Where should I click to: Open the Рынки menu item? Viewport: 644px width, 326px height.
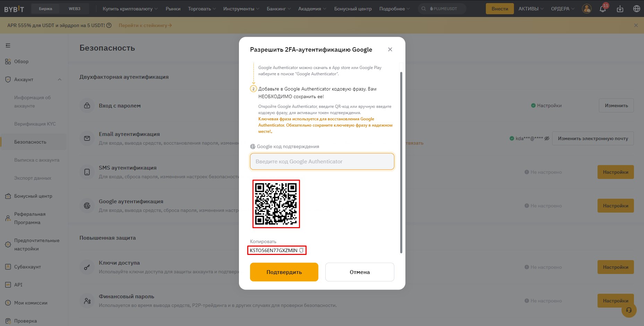(x=173, y=9)
